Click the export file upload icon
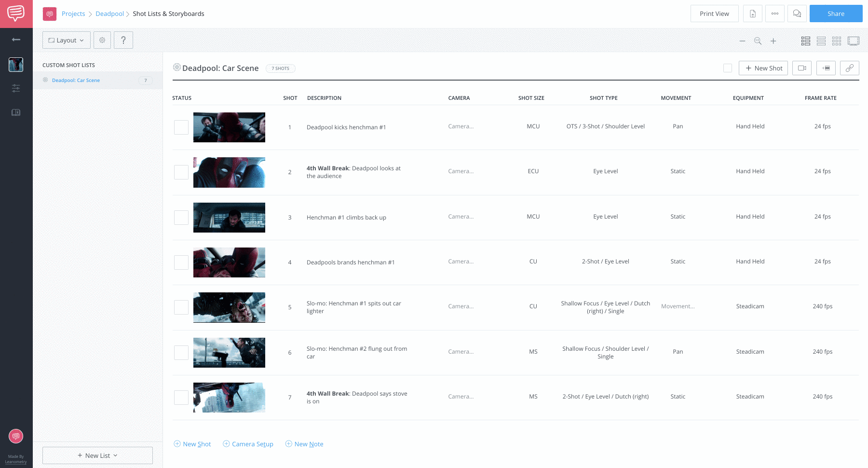 pos(752,14)
